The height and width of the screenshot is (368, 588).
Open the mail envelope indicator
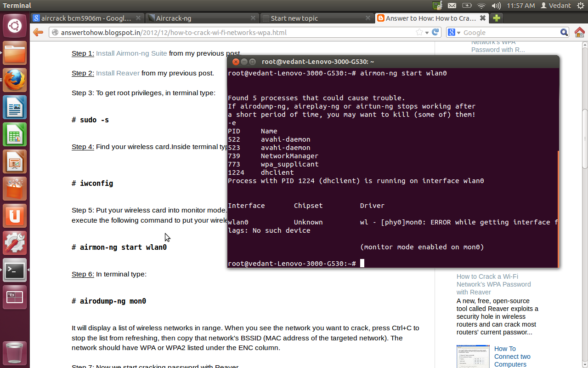tap(452, 6)
